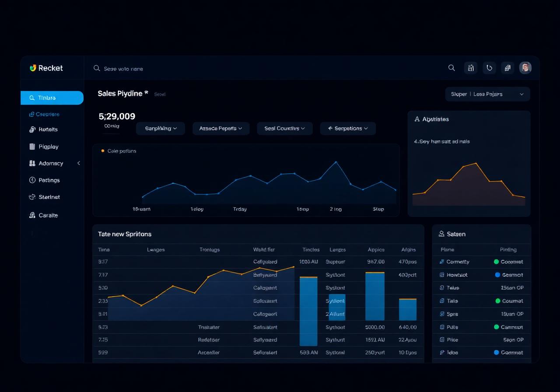Click the Idoe row icon
Screen dimensions: 560x392
pos(442,352)
